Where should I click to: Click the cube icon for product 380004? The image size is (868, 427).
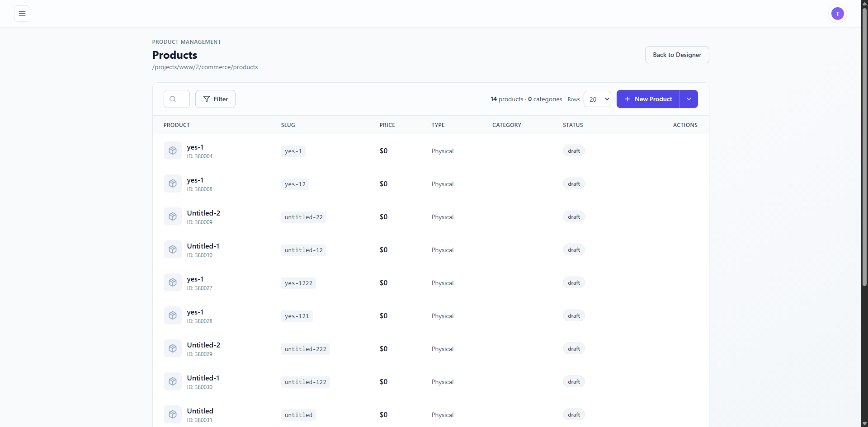pos(173,151)
